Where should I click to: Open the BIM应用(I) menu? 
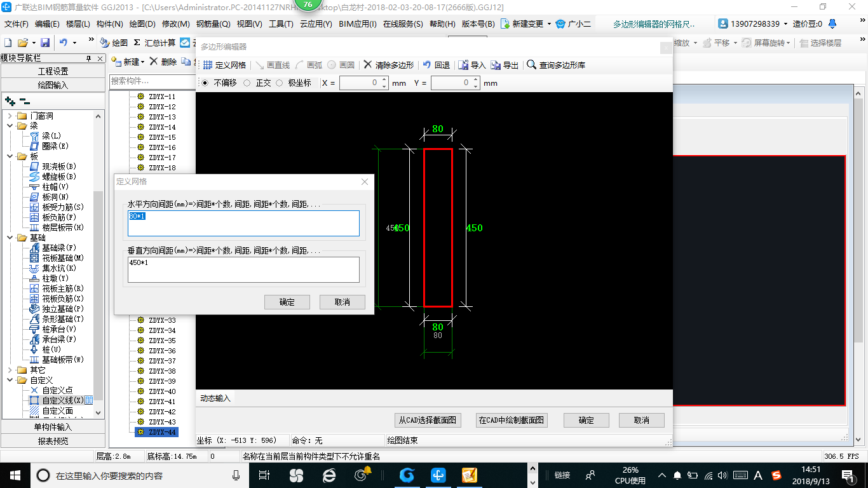click(358, 24)
